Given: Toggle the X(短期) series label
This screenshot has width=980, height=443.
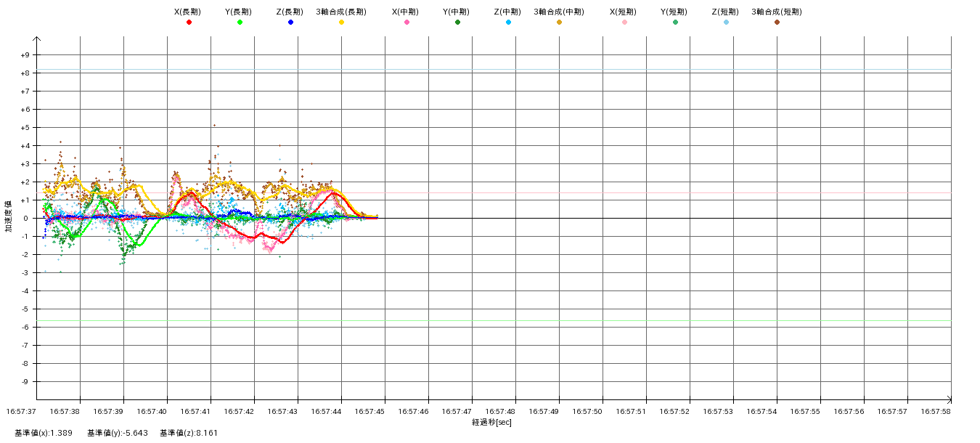Looking at the screenshot, I should tap(624, 12).
